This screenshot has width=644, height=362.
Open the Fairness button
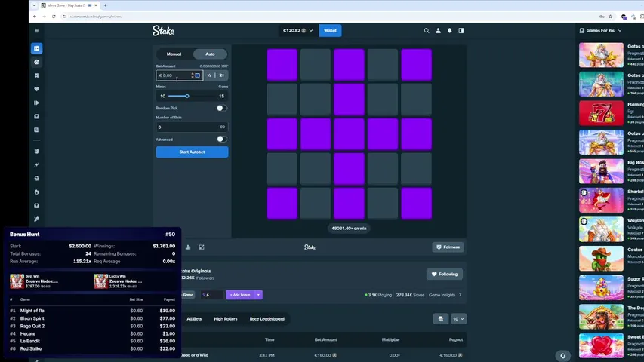[448, 247]
